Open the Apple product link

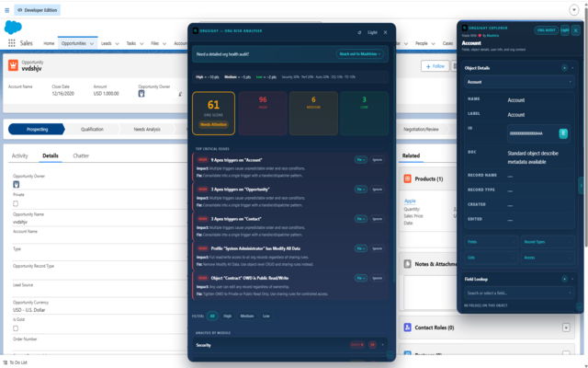click(410, 201)
